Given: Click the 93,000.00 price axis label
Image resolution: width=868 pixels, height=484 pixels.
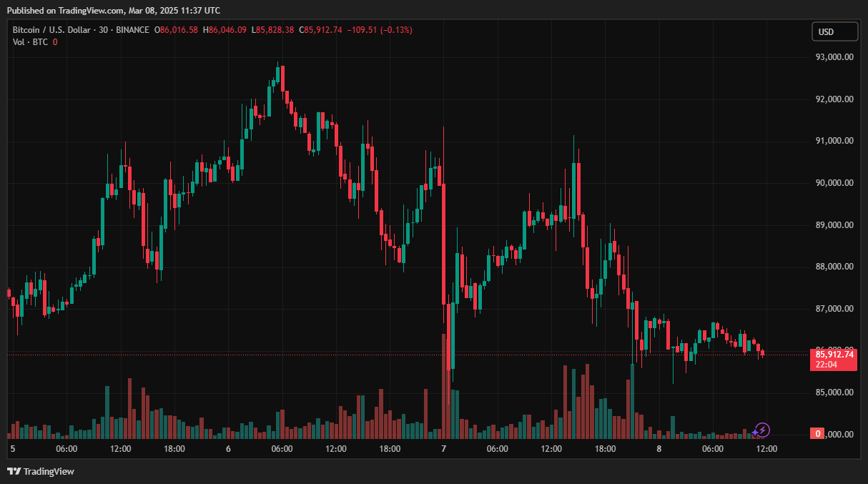Looking at the screenshot, I should pos(834,57).
